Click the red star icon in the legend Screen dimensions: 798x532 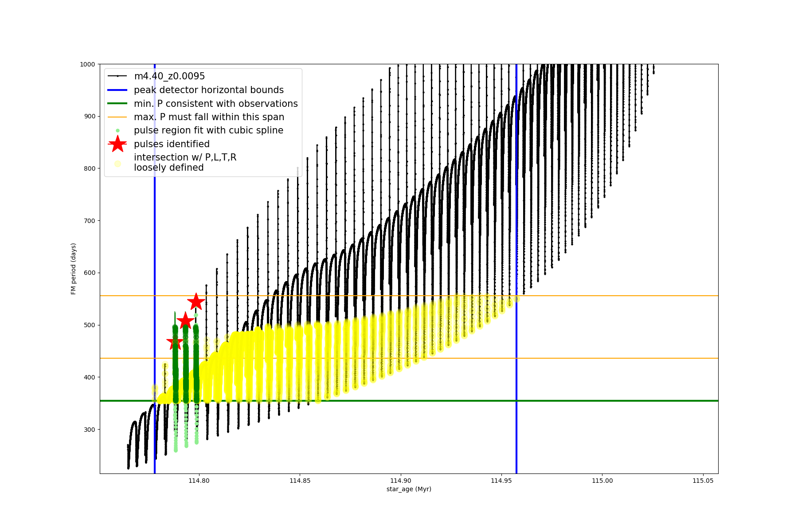tap(117, 144)
